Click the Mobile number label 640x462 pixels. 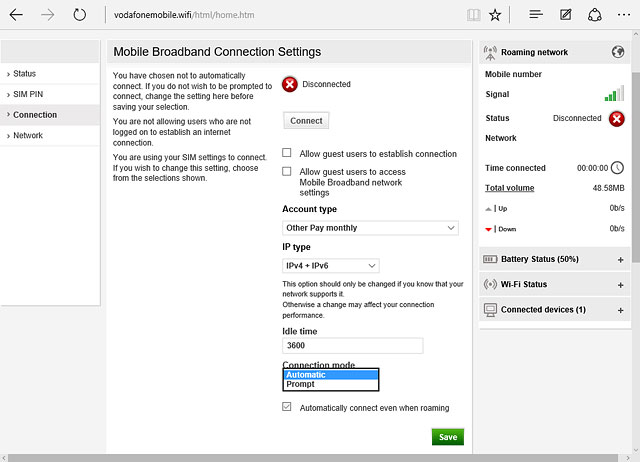pyautogui.click(x=513, y=74)
